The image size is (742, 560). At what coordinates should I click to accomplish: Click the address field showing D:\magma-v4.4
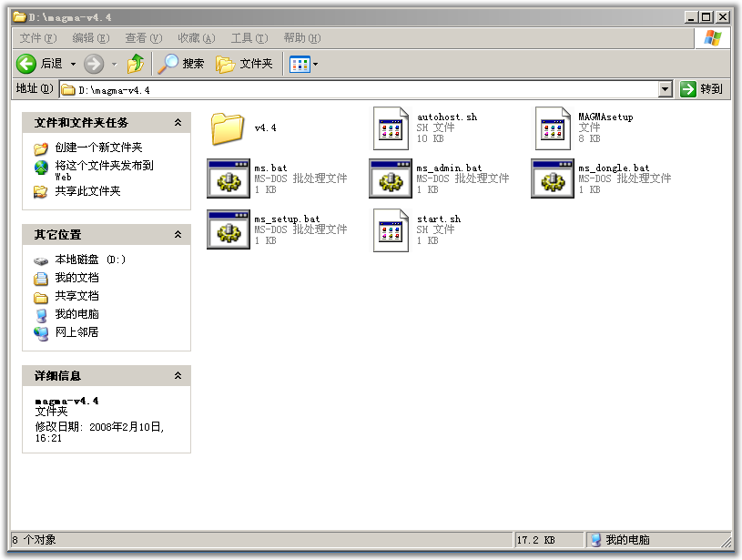359,89
